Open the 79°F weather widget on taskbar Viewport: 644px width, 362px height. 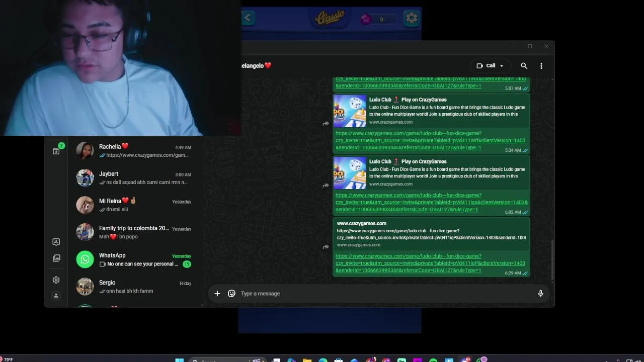(7, 359)
